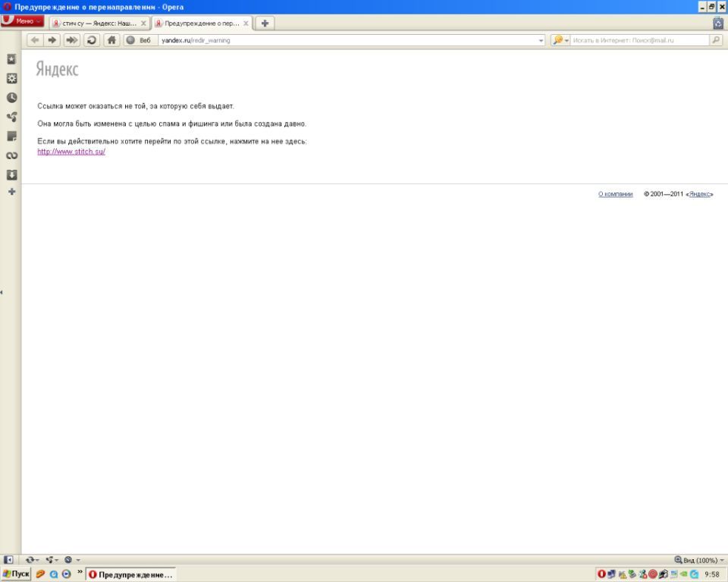Open the History panel clock icon
The image size is (728, 582).
[11, 97]
